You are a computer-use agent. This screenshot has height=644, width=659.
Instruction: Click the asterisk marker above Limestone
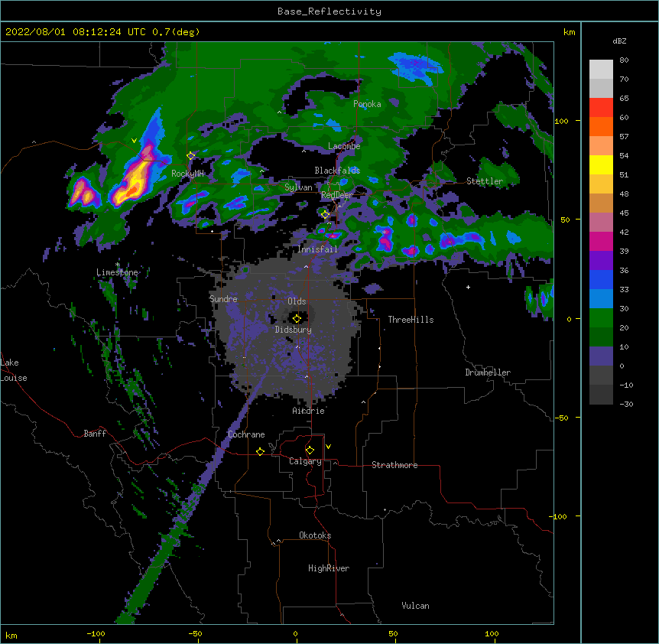tap(118, 265)
